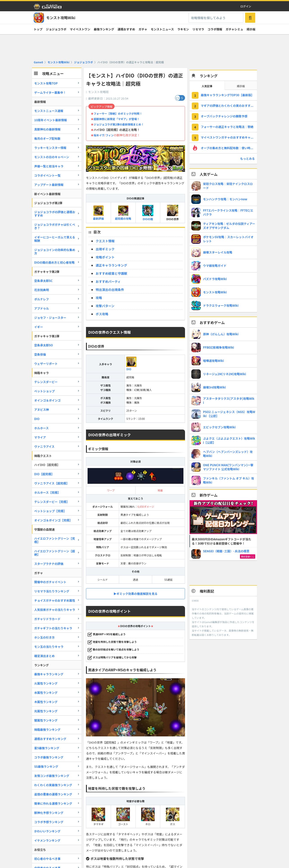Click the ボス enemy icon
289x868 pixels.
coord(173,814)
